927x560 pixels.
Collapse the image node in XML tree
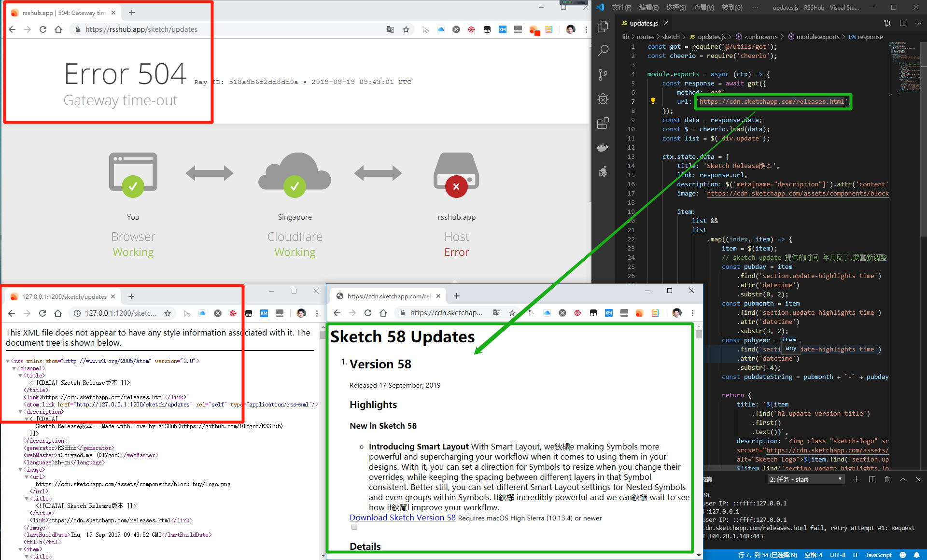(20, 470)
